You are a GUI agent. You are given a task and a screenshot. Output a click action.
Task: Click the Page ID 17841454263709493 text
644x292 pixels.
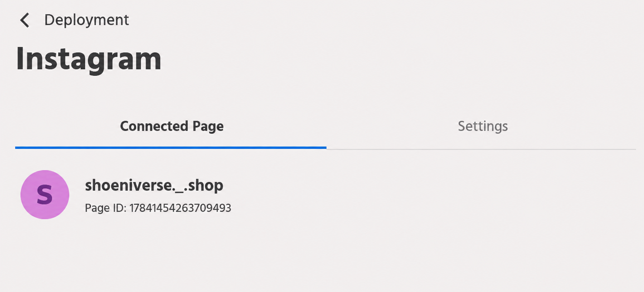point(158,208)
